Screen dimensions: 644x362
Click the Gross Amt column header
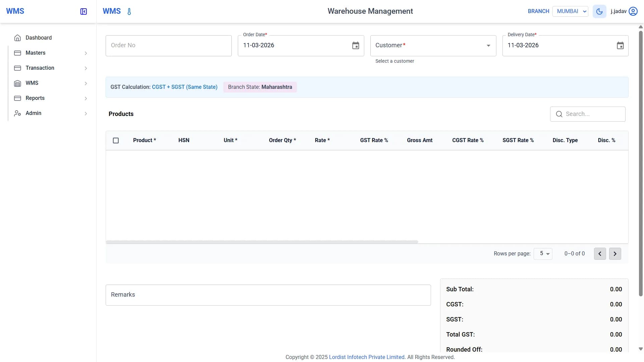[420, 140]
